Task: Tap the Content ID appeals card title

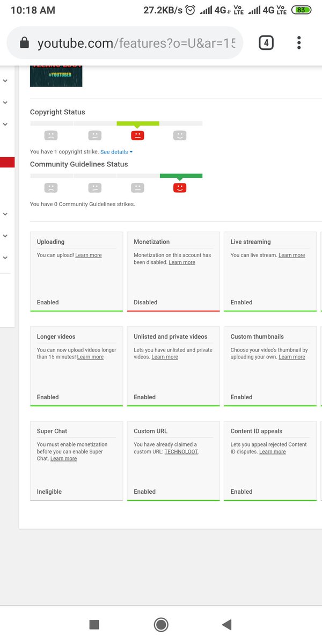Action: tap(257, 431)
